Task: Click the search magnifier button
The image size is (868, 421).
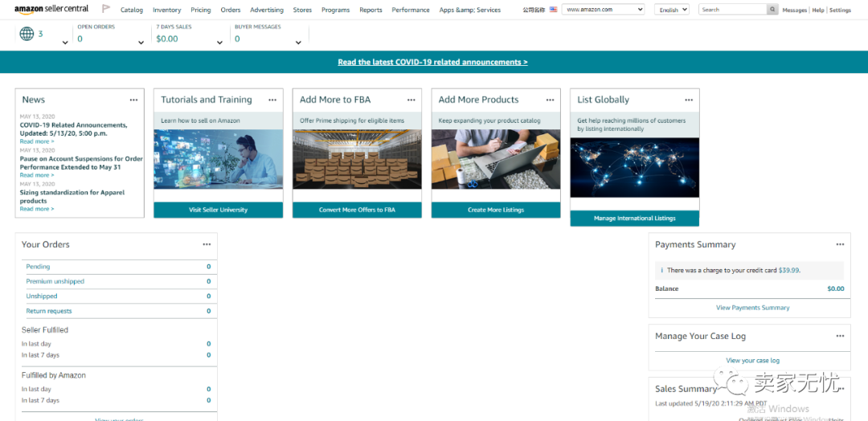Action: pos(772,10)
